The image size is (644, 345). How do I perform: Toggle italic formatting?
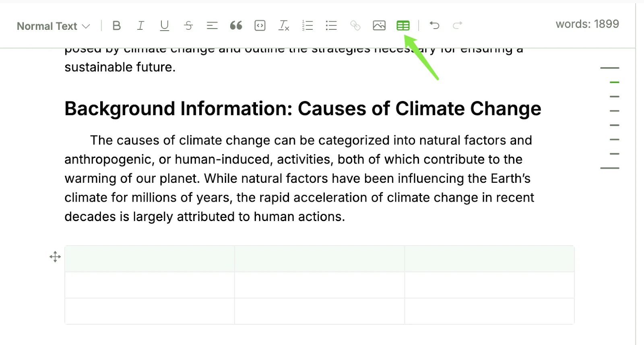coord(140,26)
